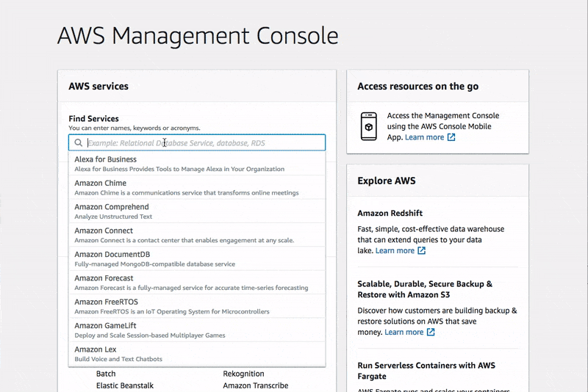Click the Access resources on the go heading

(x=417, y=86)
